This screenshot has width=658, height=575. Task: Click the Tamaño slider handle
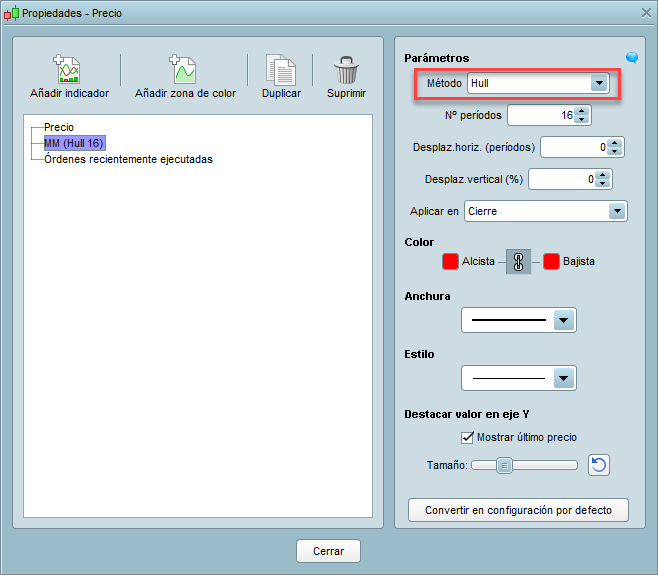pyautogui.click(x=505, y=465)
